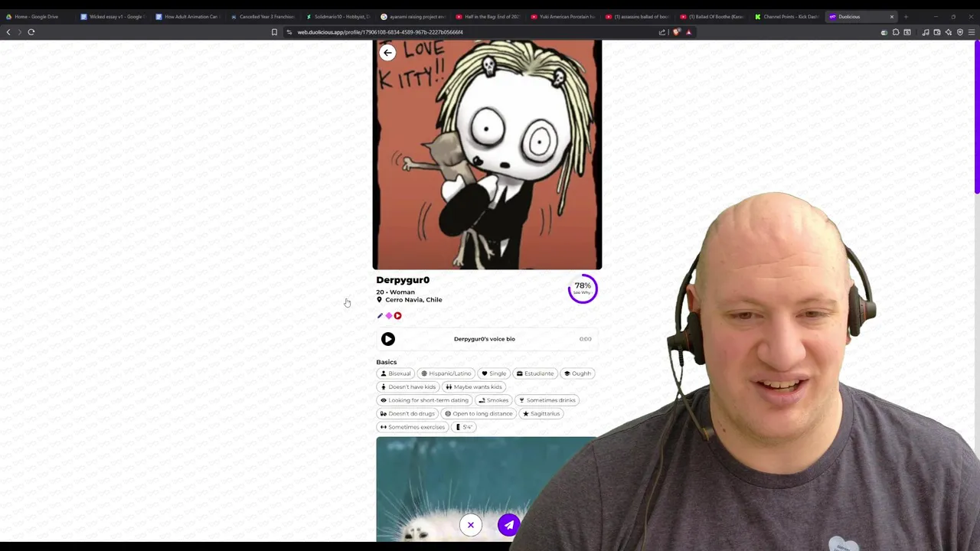This screenshot has height=551, width=980.
Task: Click the Open to long distance tag
Action: [x=479, y=414]
